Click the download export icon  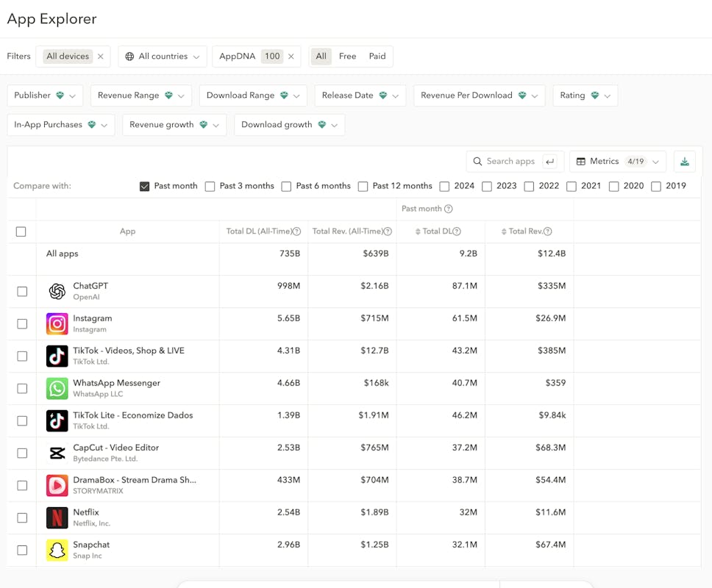pos(685,162)
